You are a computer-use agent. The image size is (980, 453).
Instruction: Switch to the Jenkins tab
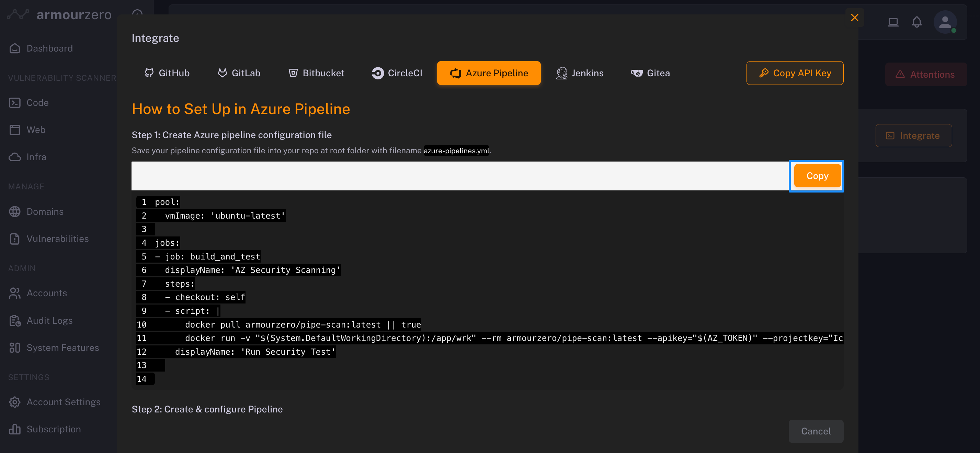tap(580, 73)
